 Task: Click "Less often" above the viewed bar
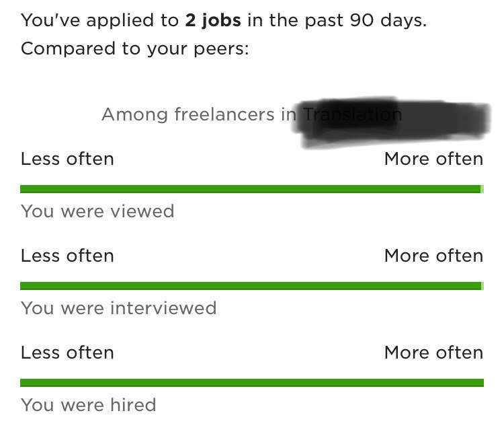[x=67, y=159]
